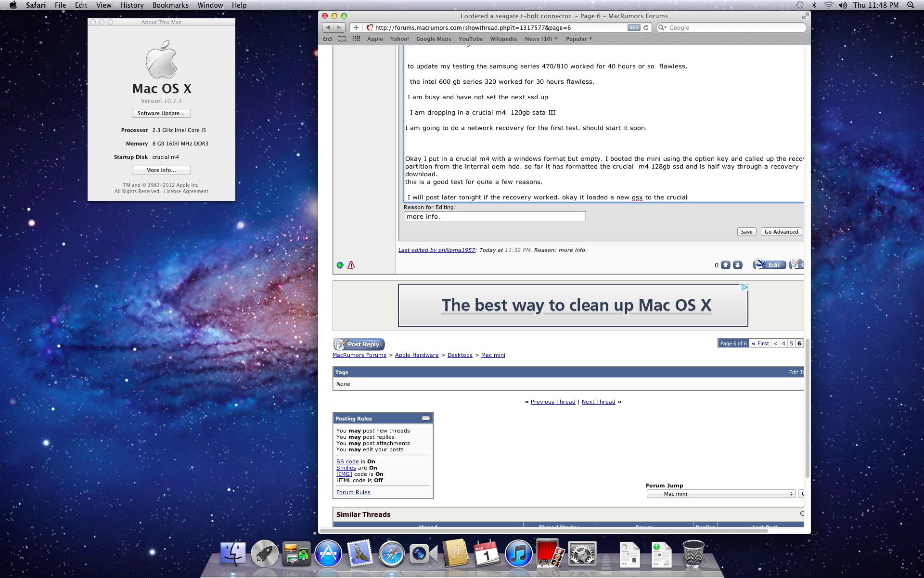
Task: Open Mission Control in the Dock
Action: (x=296, y=553)
